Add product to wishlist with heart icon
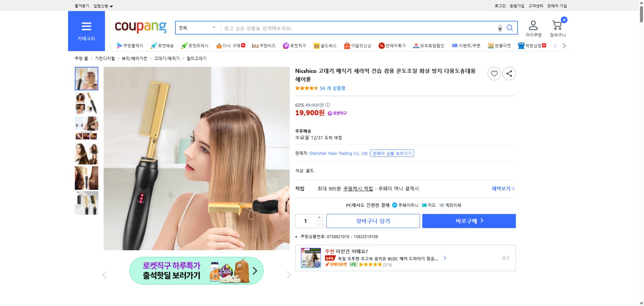644x306 pixels. [x=494, y=73]
